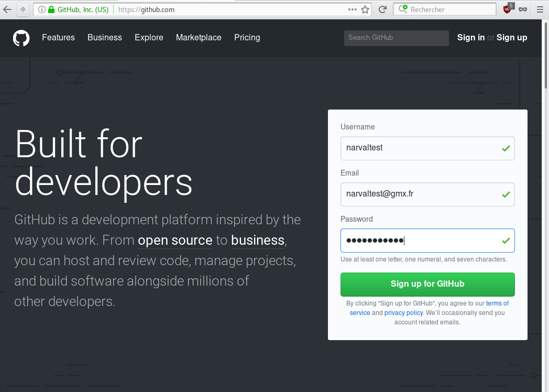Open the page actions ellipsis menu

coord(354,9)
